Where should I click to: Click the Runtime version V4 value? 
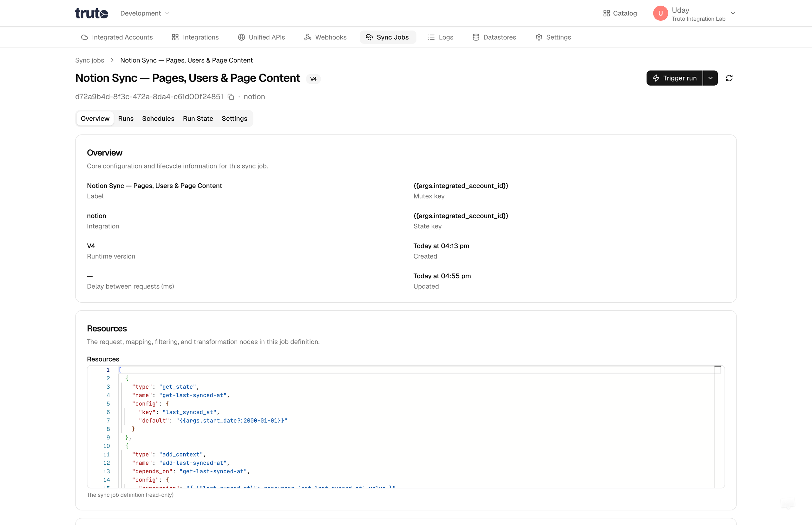pos(91,246)
